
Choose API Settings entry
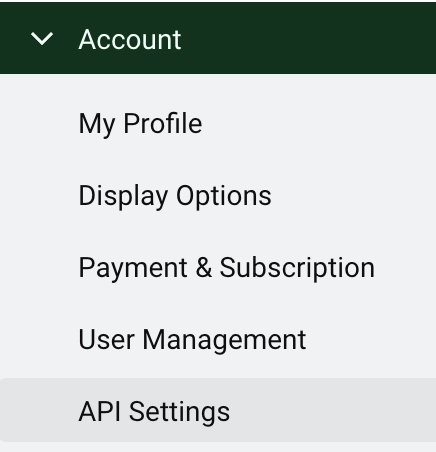point(218,410)
